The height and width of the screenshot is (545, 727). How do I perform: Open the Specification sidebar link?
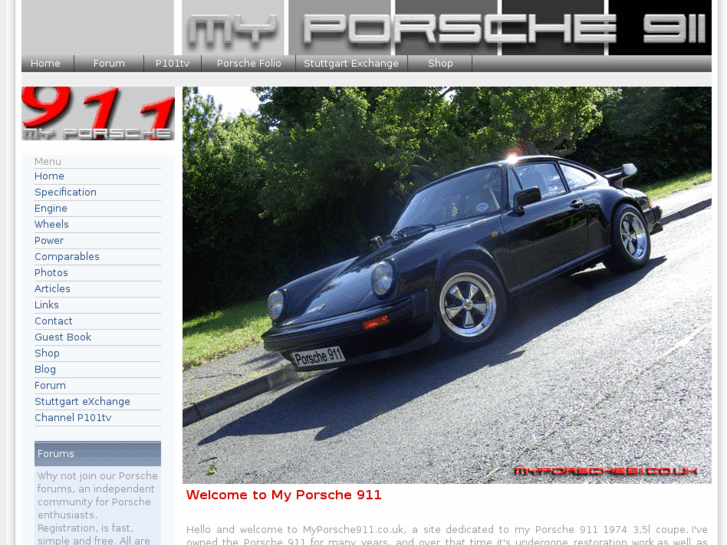tap(65, 192)
